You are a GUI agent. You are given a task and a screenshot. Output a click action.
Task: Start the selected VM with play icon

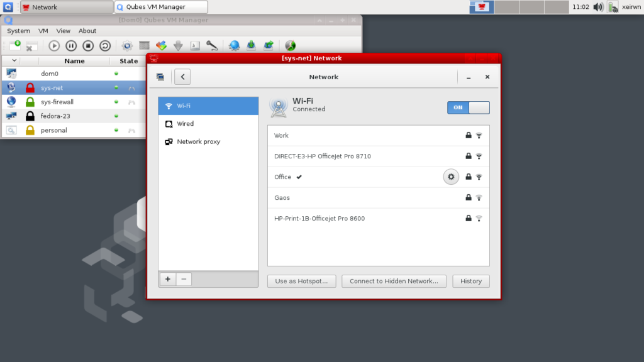coord(54,45)
